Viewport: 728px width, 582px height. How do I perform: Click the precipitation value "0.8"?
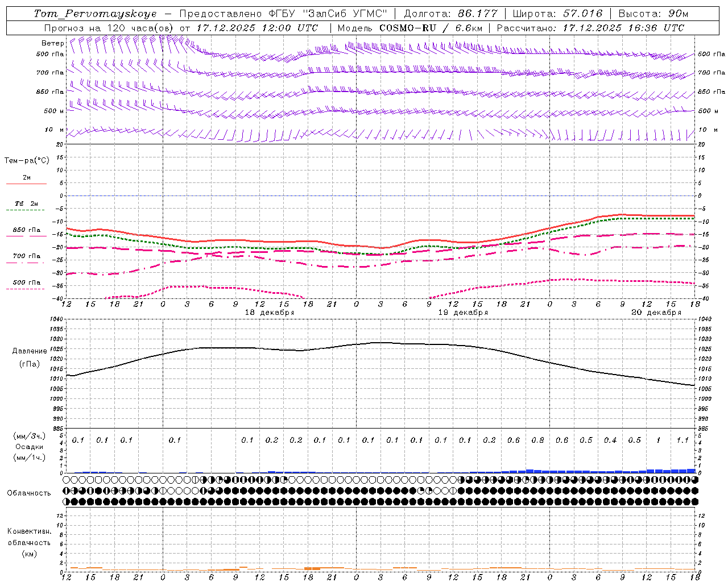[x=537, y=440]
